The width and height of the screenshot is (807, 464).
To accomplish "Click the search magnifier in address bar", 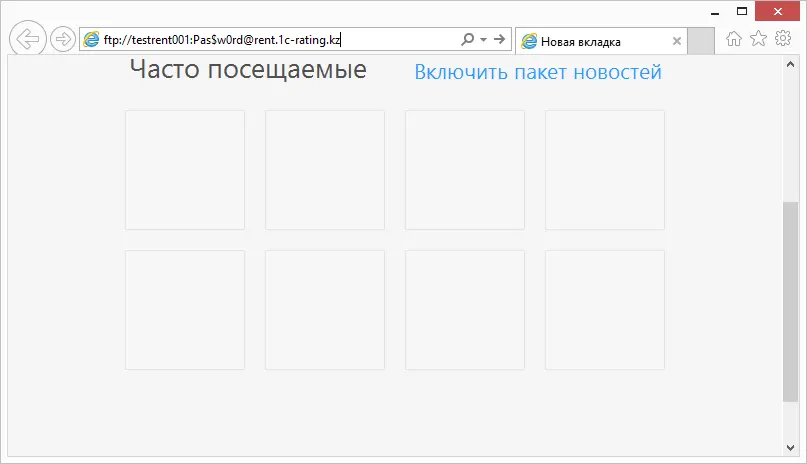I will tap(467, 39).
